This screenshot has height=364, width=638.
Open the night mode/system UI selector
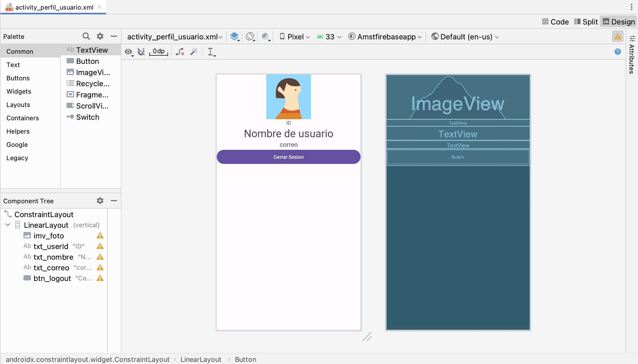pos(266,36)
